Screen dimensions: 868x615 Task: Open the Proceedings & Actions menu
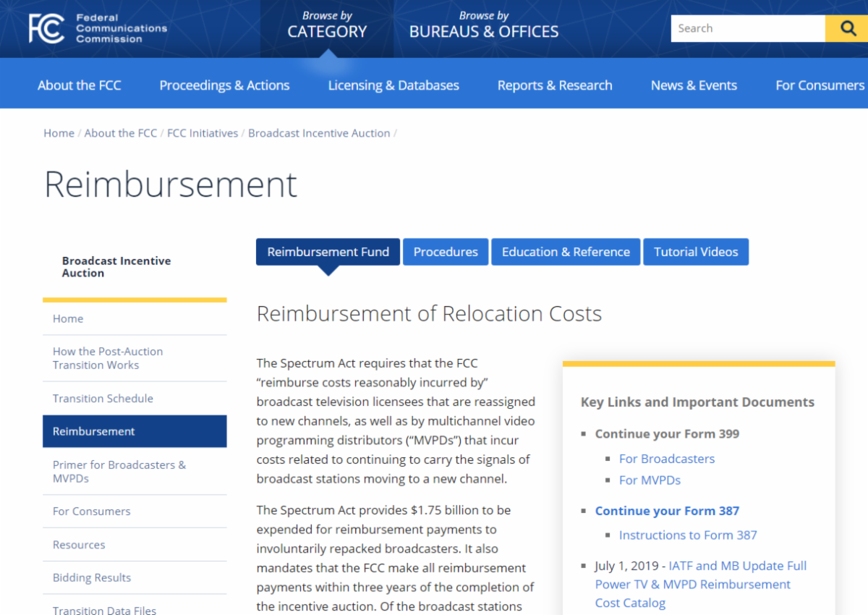click(224, 85)
